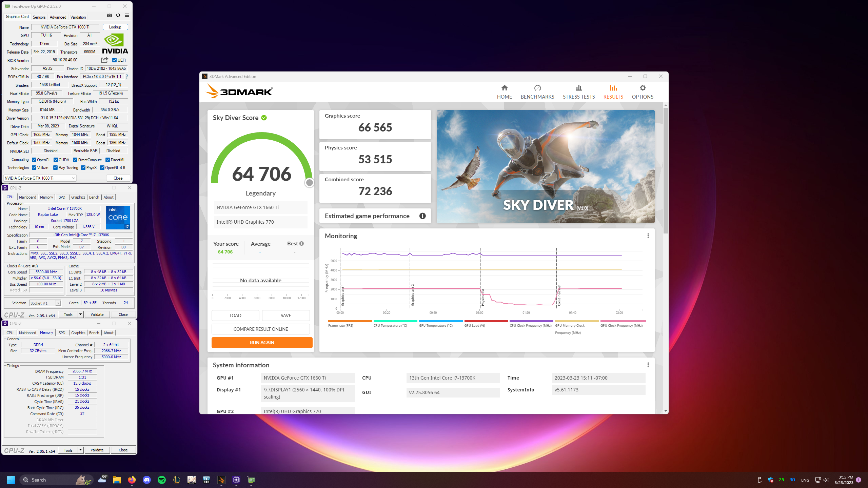Switch to Mainboard tab in upper CPU-Z window
Image resolution: width=868 pixels, height=488 pixels.
point(27,197)
